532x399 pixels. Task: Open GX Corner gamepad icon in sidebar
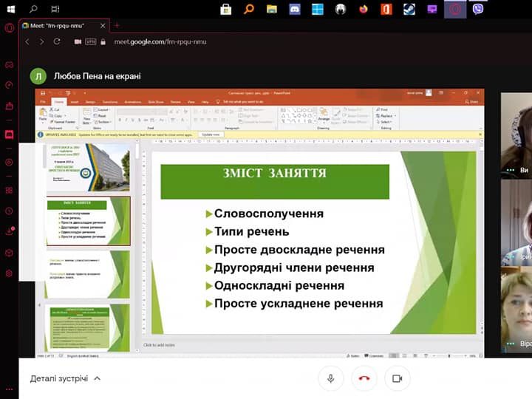9,65
